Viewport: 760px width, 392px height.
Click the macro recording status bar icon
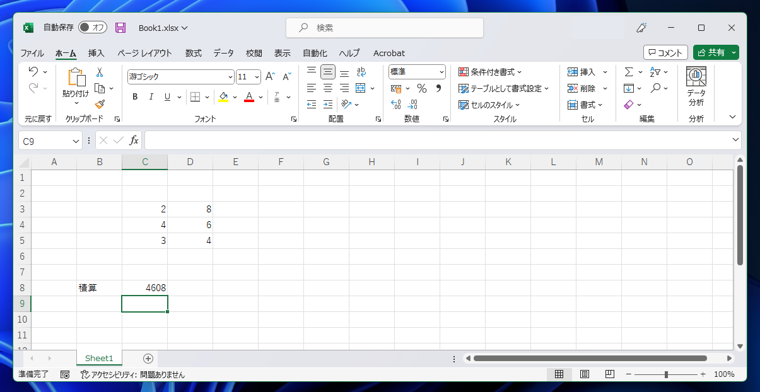click(x=64, y=375)
